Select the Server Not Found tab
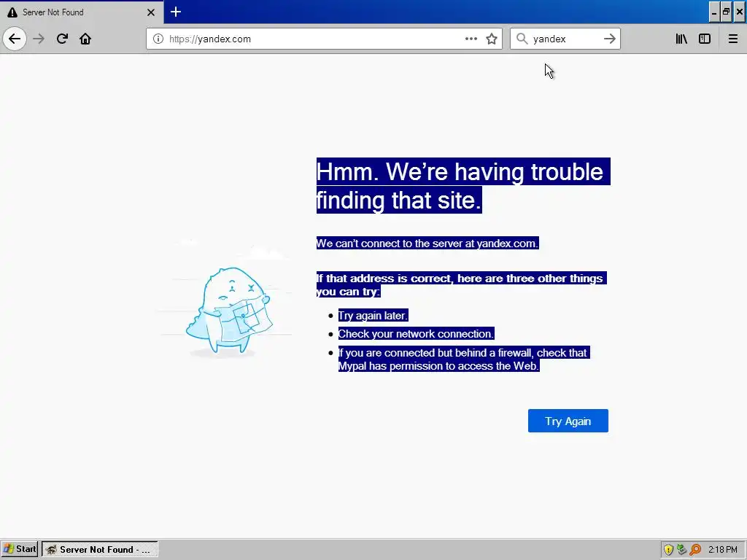This screenshot has height=560, width=747. (82, 12)
